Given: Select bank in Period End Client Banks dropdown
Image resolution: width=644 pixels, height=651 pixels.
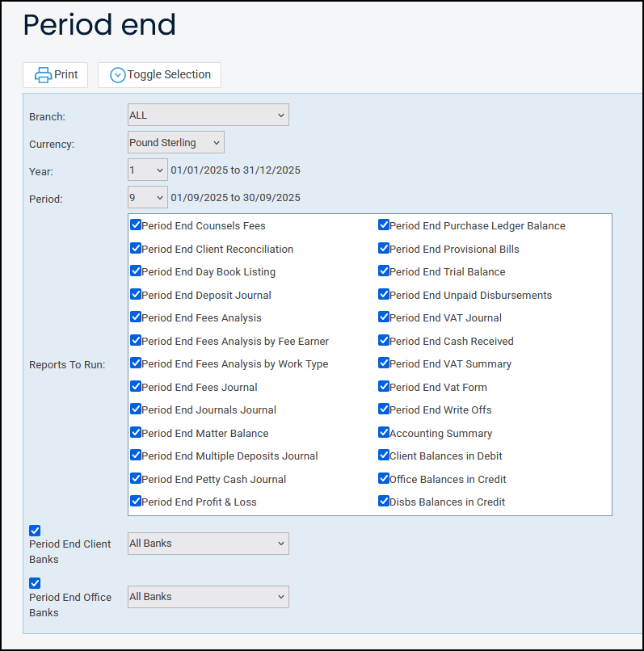Looking at the screenshot, I should 208,544.
